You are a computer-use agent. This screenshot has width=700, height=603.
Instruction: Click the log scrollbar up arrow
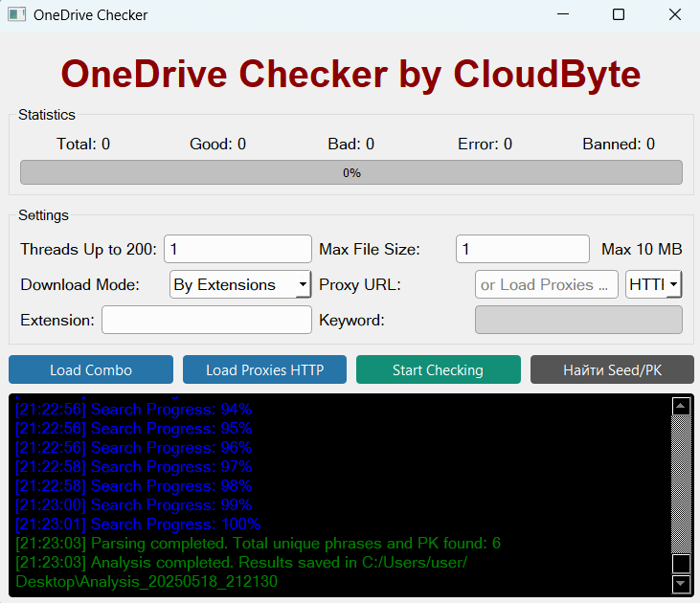click(x=681, y=406)
